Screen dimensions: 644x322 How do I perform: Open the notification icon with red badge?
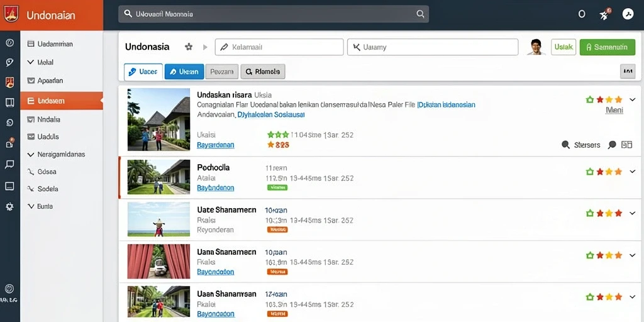604,14
